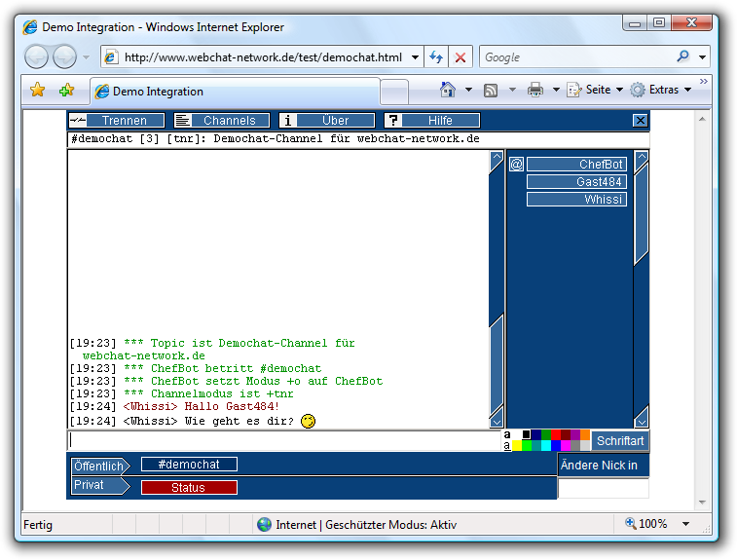Close the chat applet with X icon
737x560 pixels.
coord(641,121)
